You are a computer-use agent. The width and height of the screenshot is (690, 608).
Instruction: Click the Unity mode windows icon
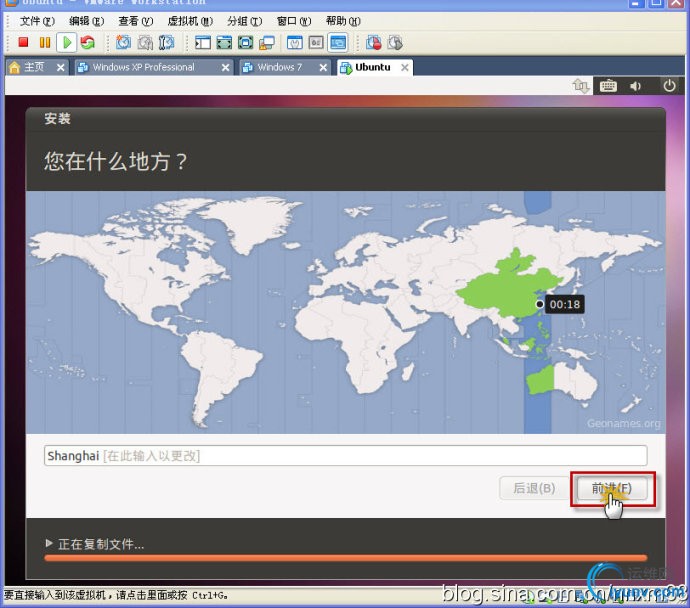tap(267, 43)
